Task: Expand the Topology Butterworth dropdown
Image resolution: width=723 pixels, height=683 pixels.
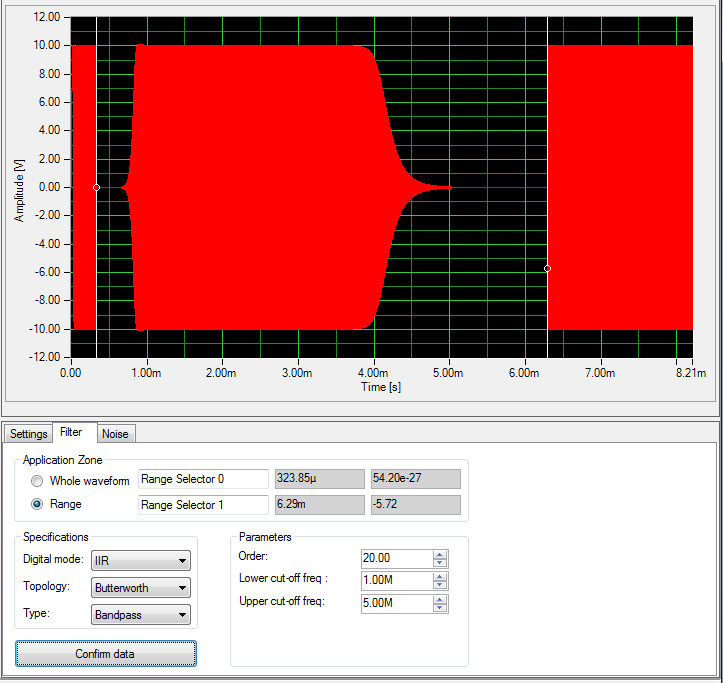Action: click(x=140, y=588)
